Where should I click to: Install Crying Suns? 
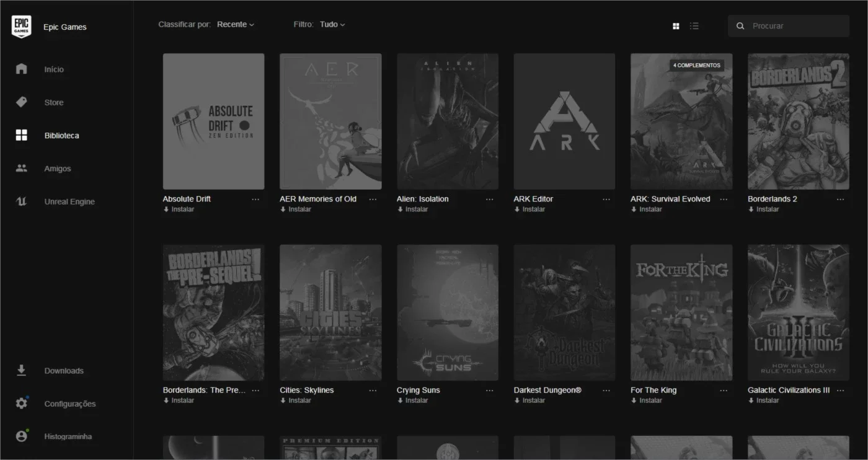(412, 400)
